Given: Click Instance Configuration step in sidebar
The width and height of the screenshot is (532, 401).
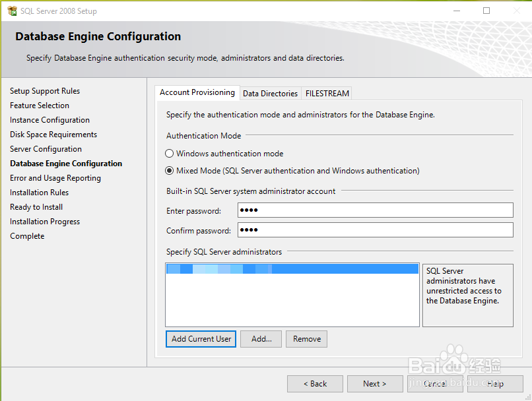Looking at the screenshot, I should tap(50, 120).
